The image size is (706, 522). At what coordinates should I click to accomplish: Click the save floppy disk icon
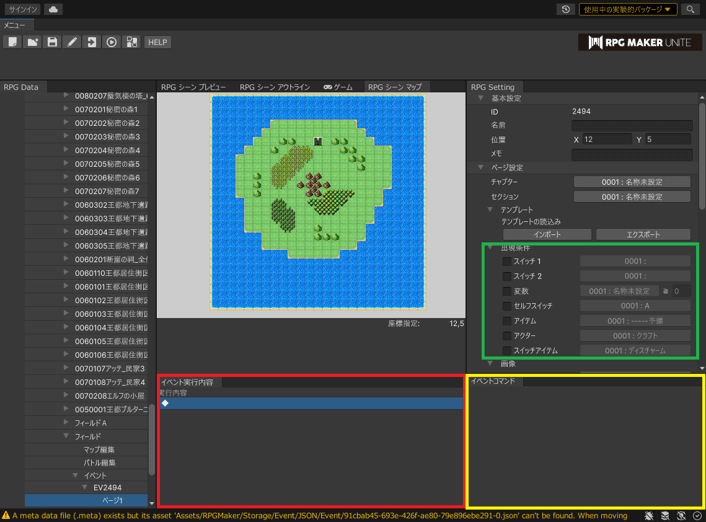point(52,42)
